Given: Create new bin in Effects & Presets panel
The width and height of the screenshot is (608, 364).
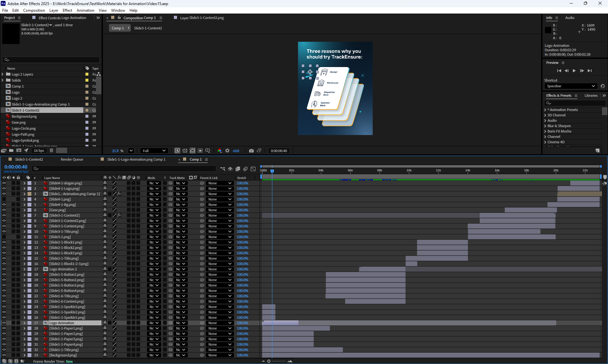Looking at the screenshot, I should pos(597,151).
